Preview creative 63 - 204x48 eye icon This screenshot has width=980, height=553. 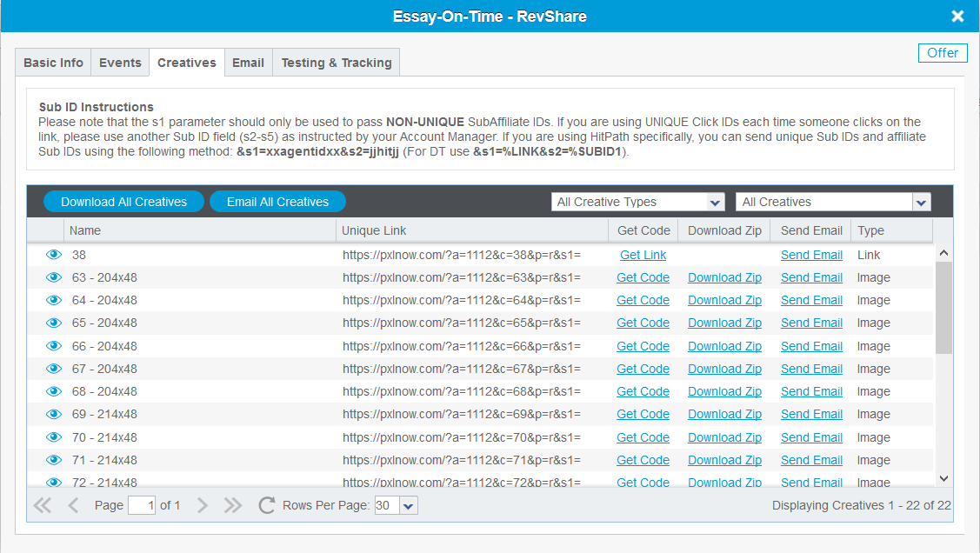(54, 277)
